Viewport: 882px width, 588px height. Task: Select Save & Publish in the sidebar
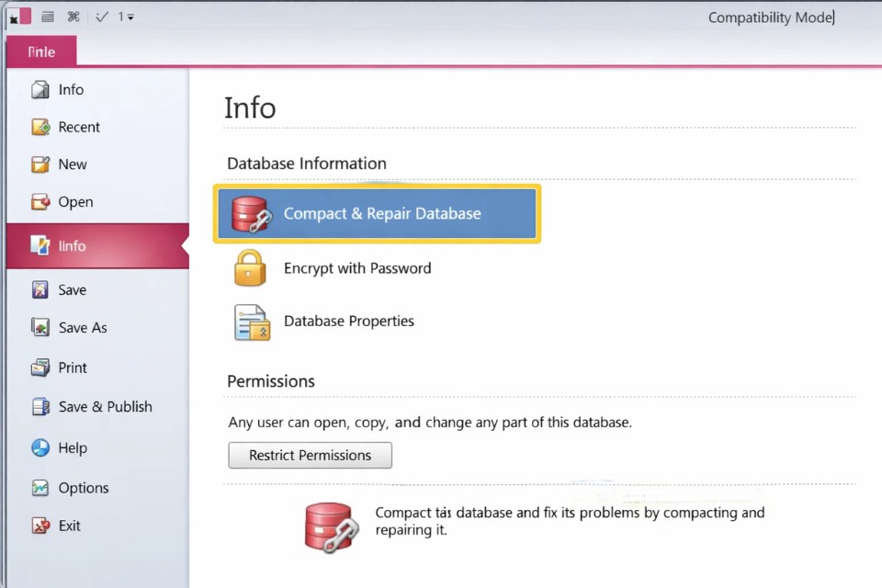tap(105, 407)
